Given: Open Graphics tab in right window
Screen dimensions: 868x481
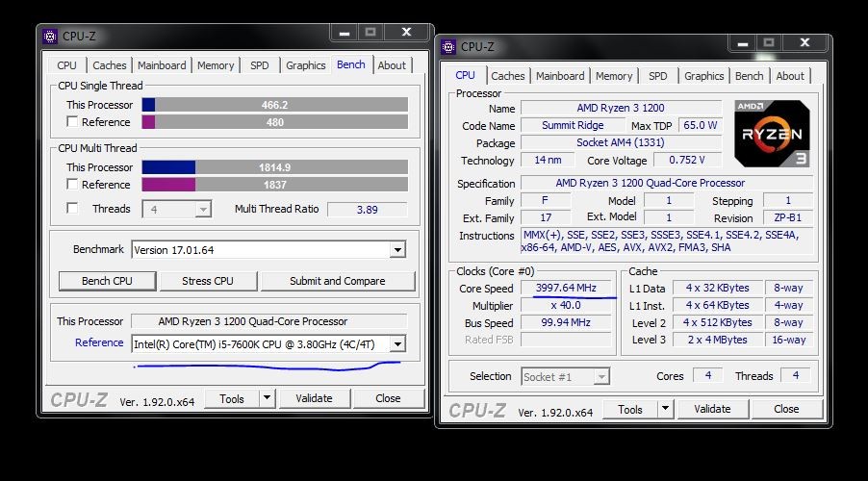Looking at the screenshot, I should point(704,76).
